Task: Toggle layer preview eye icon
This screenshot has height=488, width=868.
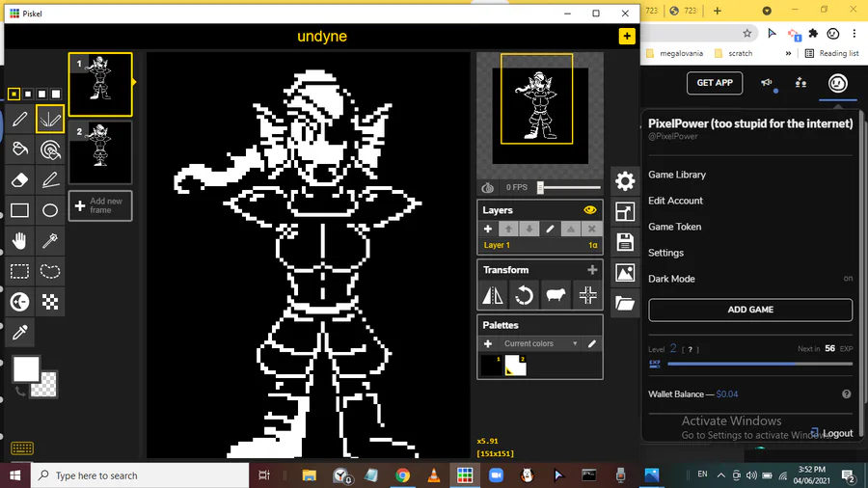Action: pos(589,210)
